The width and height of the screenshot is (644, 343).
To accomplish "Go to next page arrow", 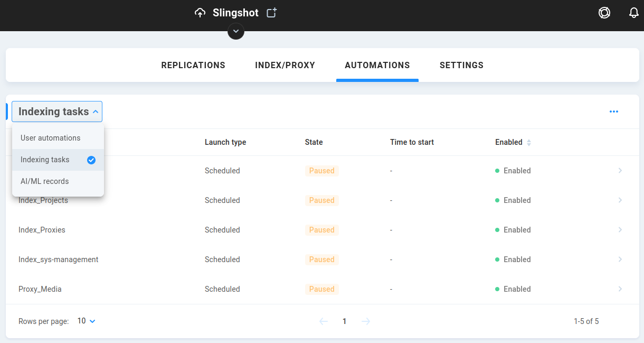I will [366, 321].
